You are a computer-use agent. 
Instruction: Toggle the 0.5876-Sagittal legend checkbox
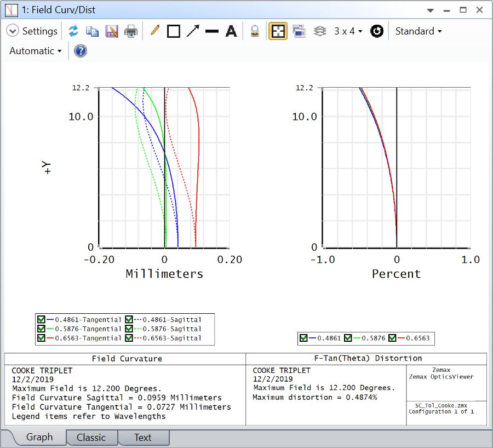[x=129, y=329]
